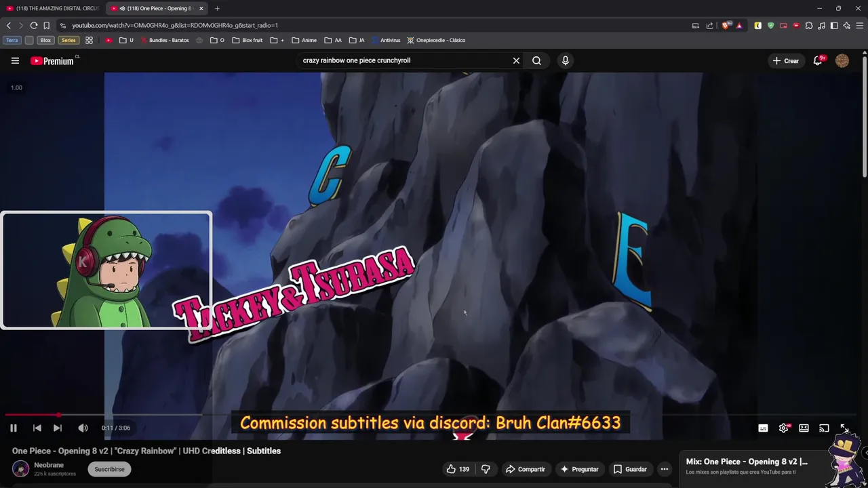
Task: Open the Neobrane channel name link
Action: coord(49,465)
